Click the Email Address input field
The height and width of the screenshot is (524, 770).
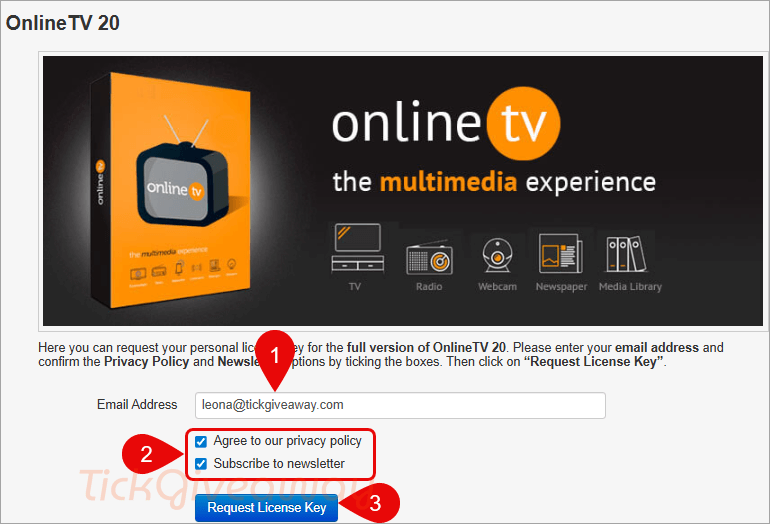point(400,405)
